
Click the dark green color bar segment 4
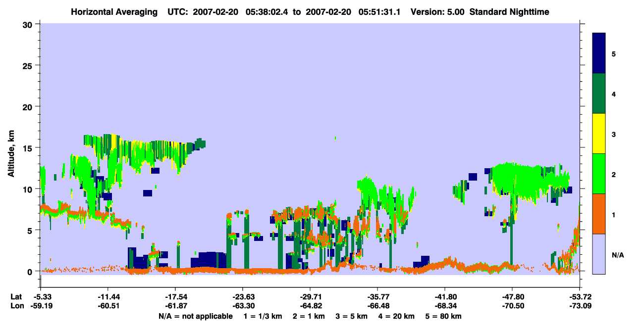pos(599,94)
